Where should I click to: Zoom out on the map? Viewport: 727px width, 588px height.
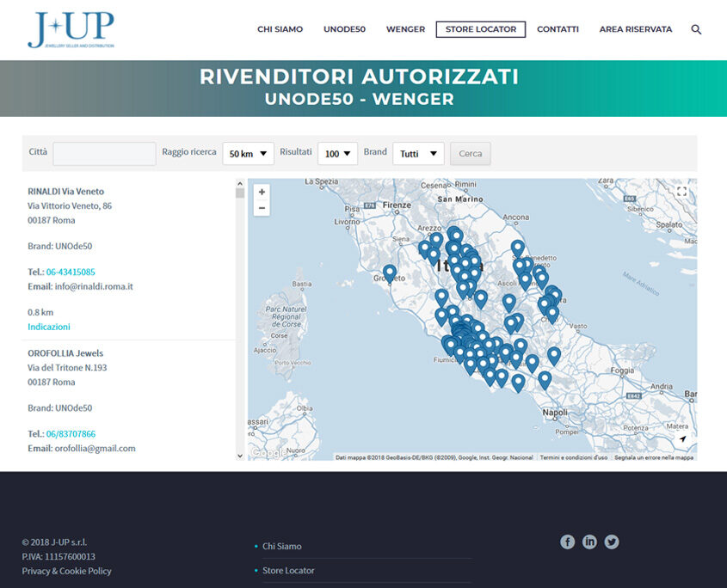262,209
